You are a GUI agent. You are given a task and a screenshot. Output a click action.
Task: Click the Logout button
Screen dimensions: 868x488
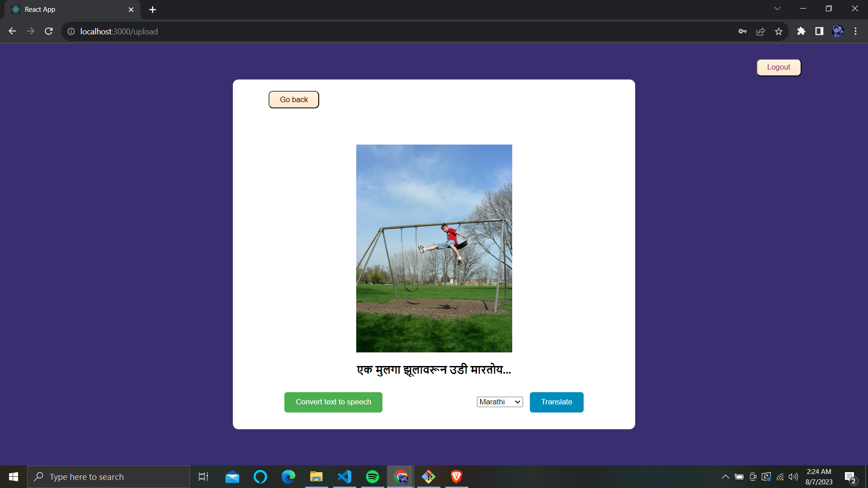(x=778, y=67)
